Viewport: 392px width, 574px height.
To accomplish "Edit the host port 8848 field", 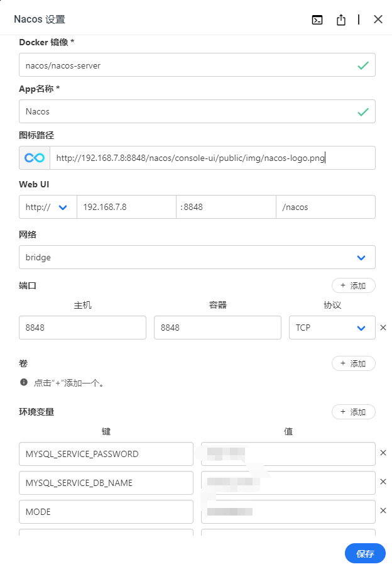I will coord(83,328).
